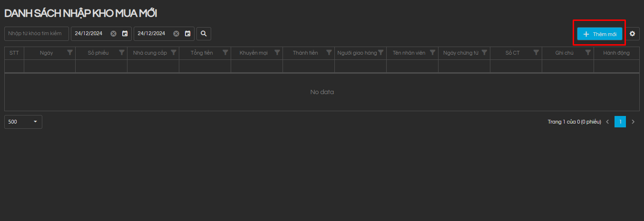Clear the start date field

pyautogui.click(x=113, y=34)
